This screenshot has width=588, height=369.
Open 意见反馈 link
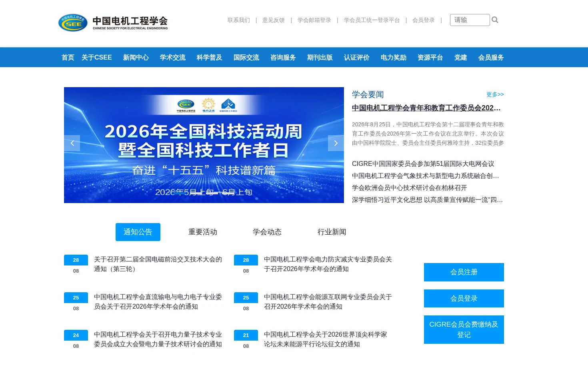[x=274, y=20]
